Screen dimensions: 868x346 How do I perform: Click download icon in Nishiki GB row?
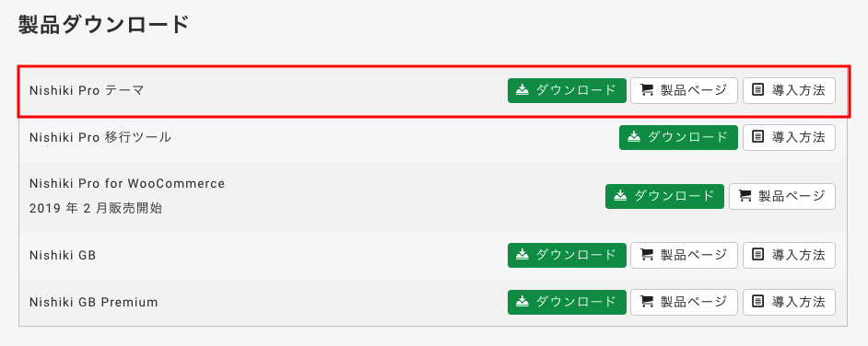(522, 255)
